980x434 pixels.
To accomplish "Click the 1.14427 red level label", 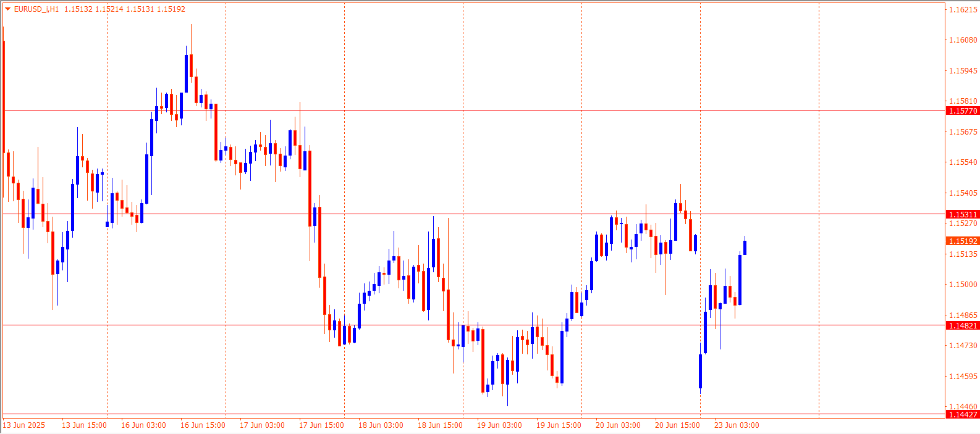I will (x=963, y=414).
